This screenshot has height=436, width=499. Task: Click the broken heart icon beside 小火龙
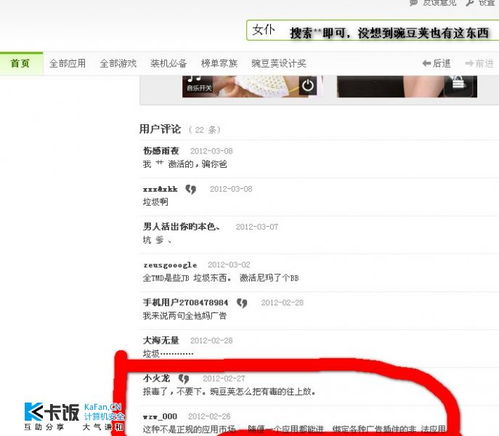184,379
